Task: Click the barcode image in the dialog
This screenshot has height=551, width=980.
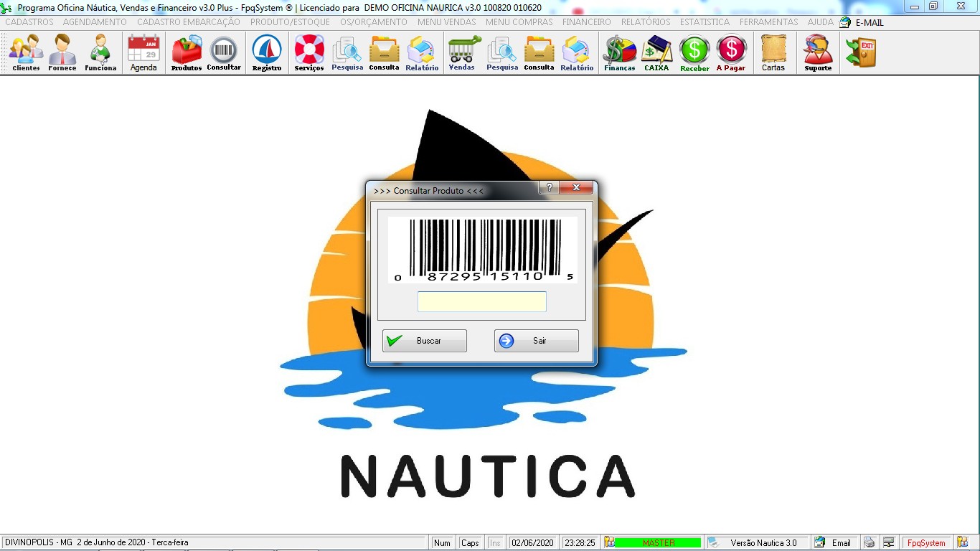Action: tap(483, 250)
